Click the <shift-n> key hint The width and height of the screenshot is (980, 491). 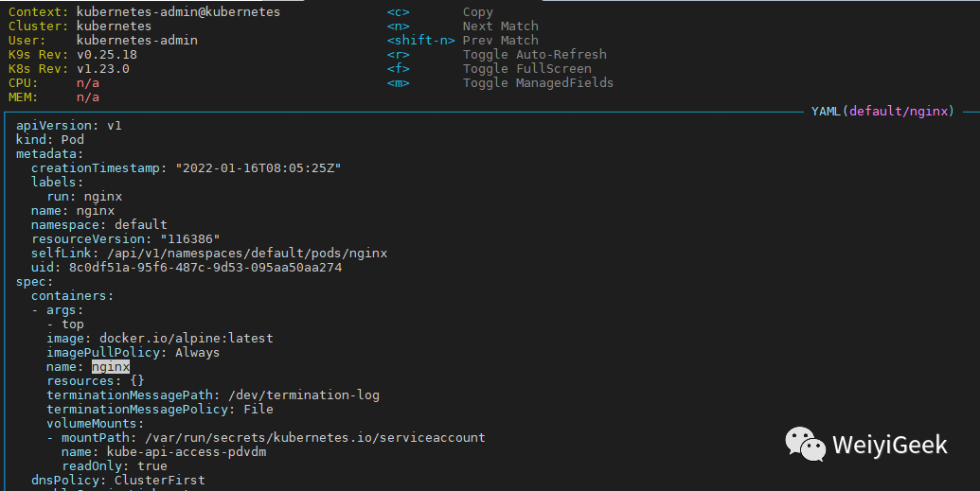[421, 41]
